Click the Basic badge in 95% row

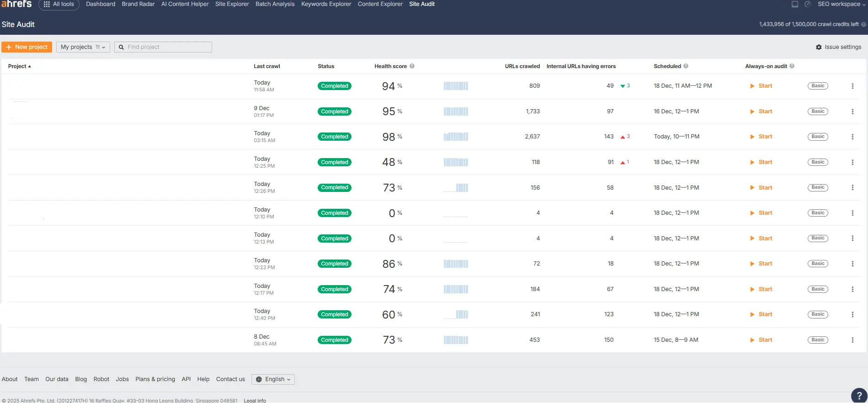(818, 111)
